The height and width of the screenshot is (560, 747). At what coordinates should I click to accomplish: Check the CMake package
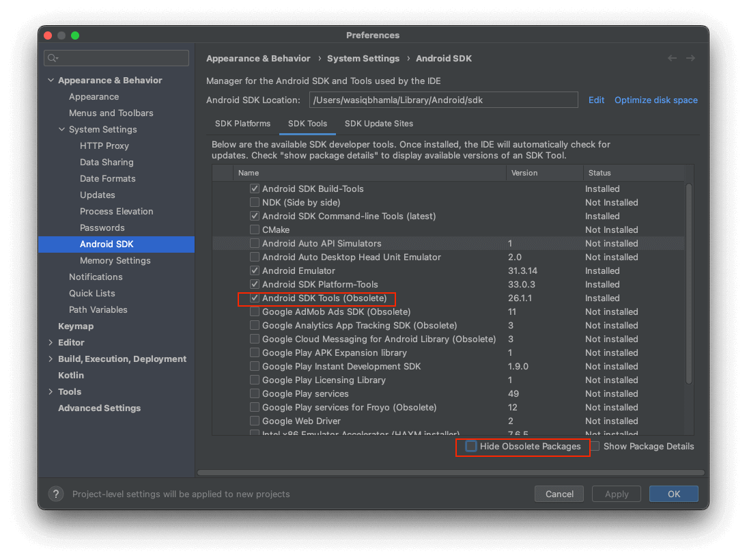pyautogui.click(x=255, y=229)
